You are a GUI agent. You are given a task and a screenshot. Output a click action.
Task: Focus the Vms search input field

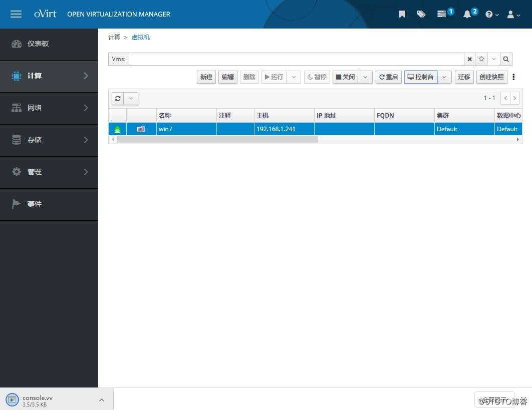click(x=296, y=59)
